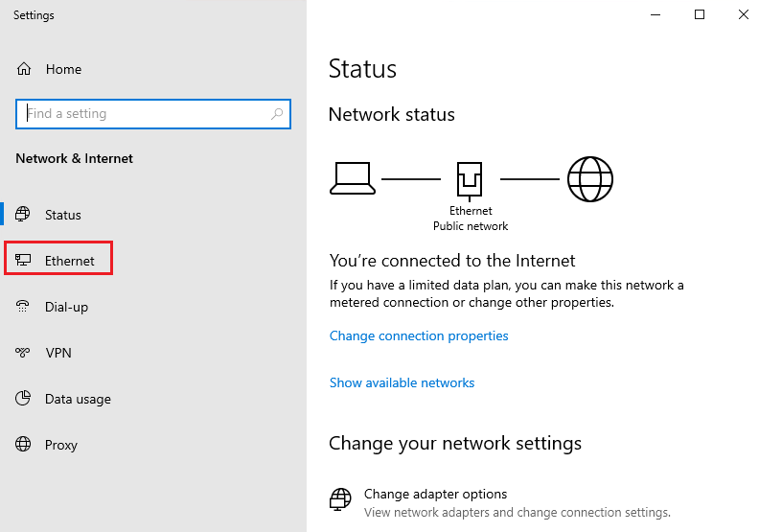
Task: Go to the Dial-up section
Action: (x=66, y=307)
